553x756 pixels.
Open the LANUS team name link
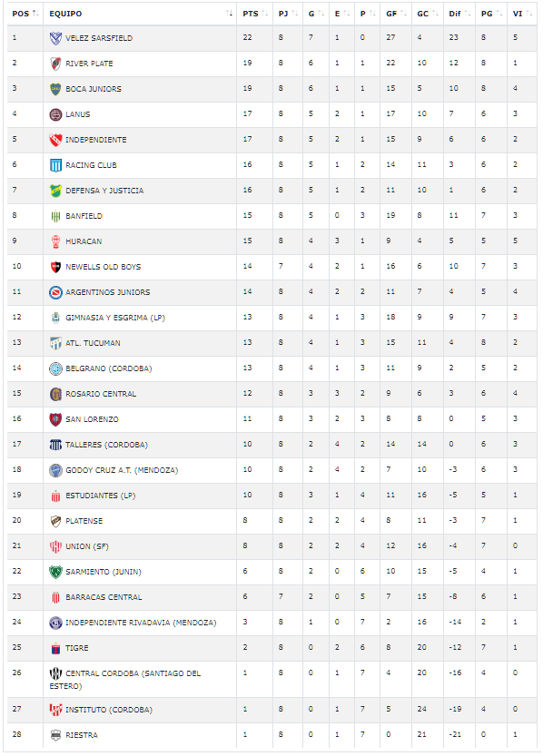click(x=78, y=114)
